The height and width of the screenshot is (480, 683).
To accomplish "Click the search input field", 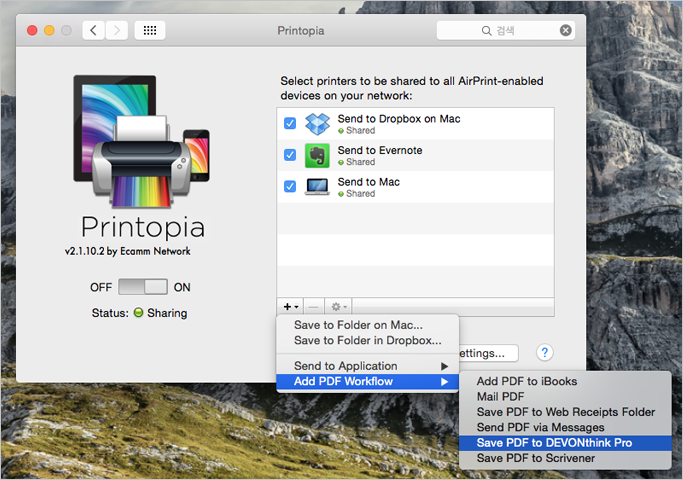I will pyautogui.click(x=506, y=30).
